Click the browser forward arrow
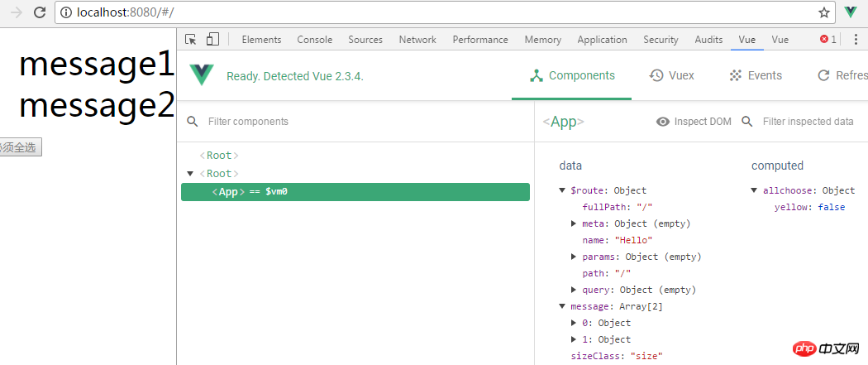The image size is (868, 365). [x=16, y=12]
